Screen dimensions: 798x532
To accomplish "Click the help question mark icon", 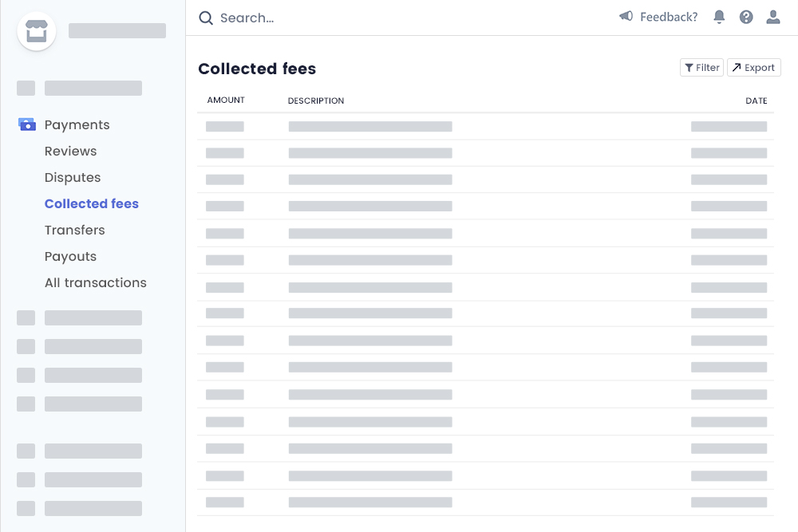I will tap(746, 17).
